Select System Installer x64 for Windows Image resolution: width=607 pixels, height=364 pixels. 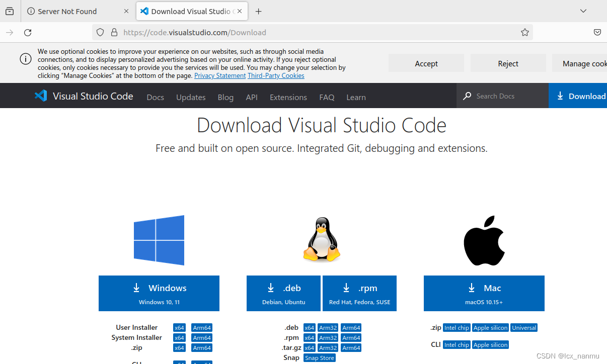click(x=179, y=338)
